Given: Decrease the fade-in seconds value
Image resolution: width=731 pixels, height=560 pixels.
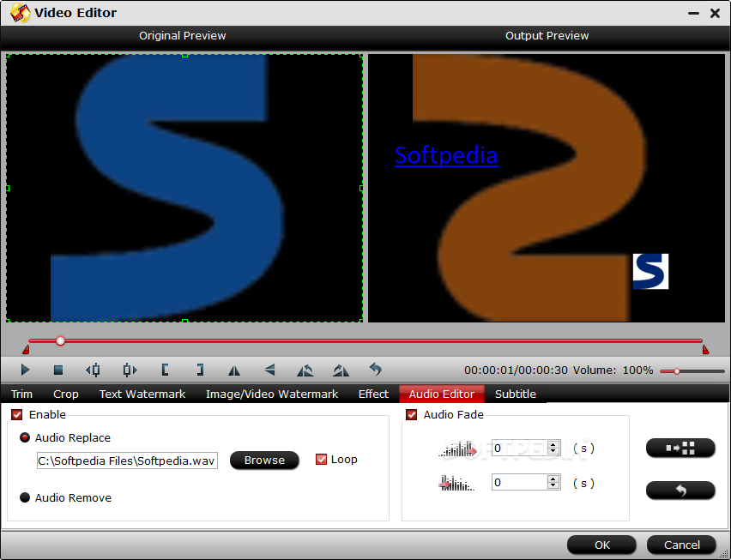Looking at the screenshot, I should point(553,451).
